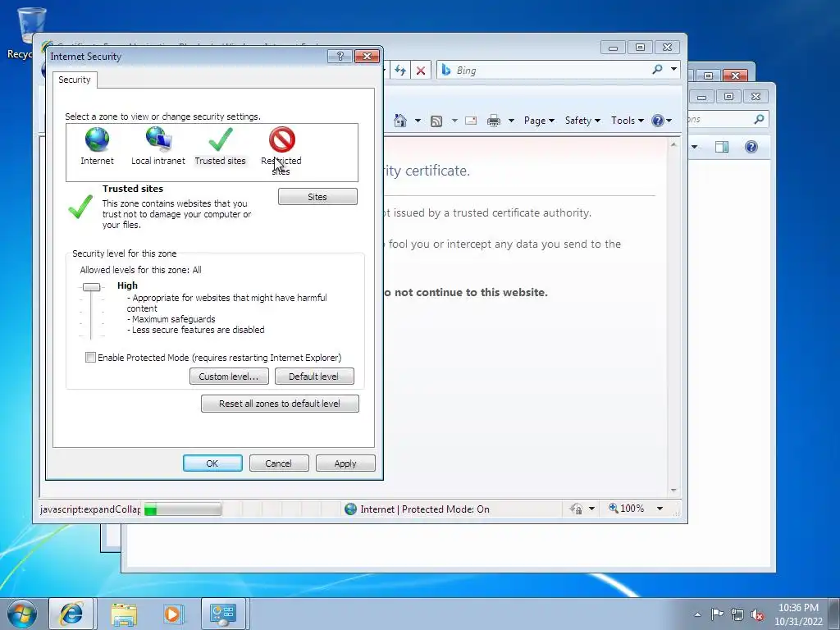Click OK in Internet Security dialog

[212, 463]
